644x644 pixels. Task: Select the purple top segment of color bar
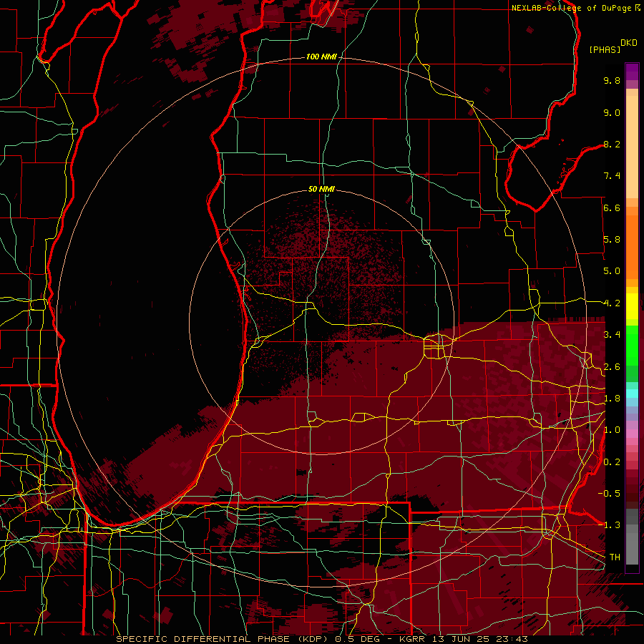click(x=632, y=72)
